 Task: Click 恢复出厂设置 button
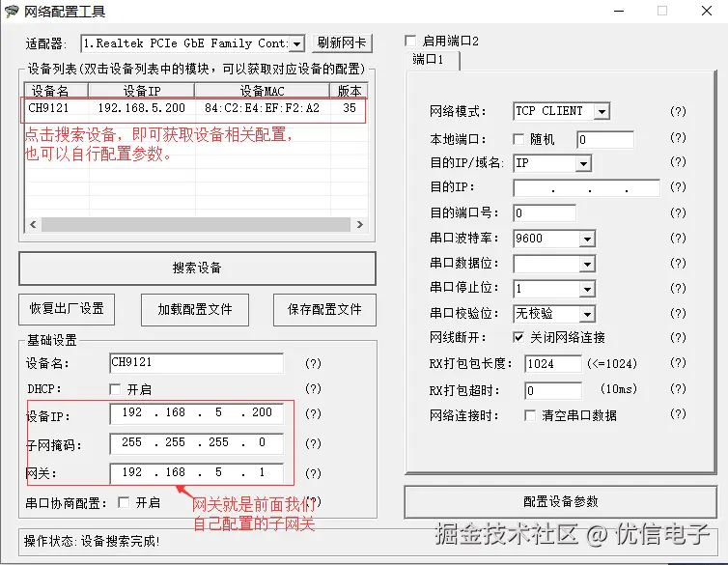coord(67,309)
